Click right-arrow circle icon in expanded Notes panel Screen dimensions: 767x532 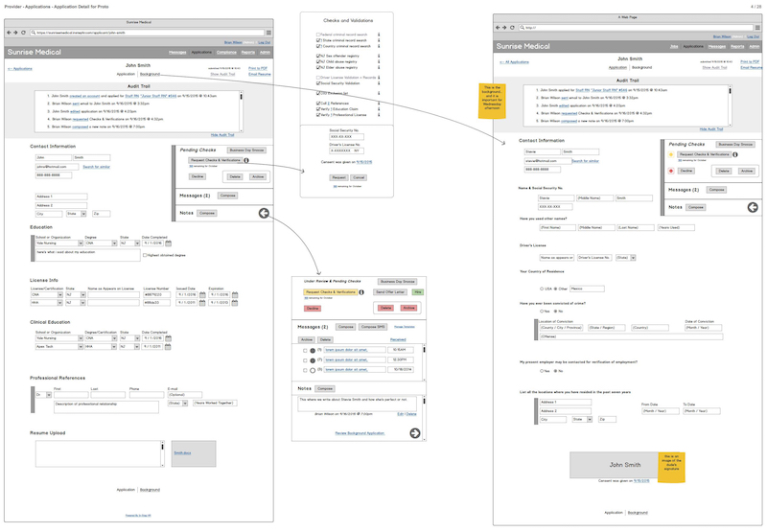pos(415,433)
